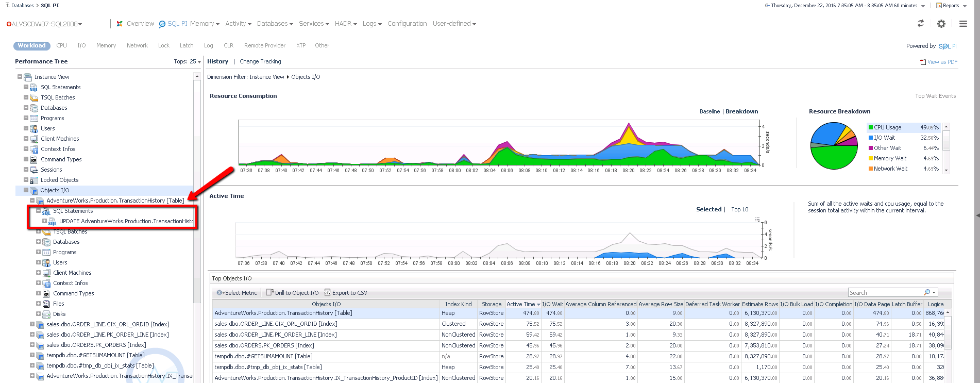
Task: Click the Files icon in tree
Action: (46, 304)
